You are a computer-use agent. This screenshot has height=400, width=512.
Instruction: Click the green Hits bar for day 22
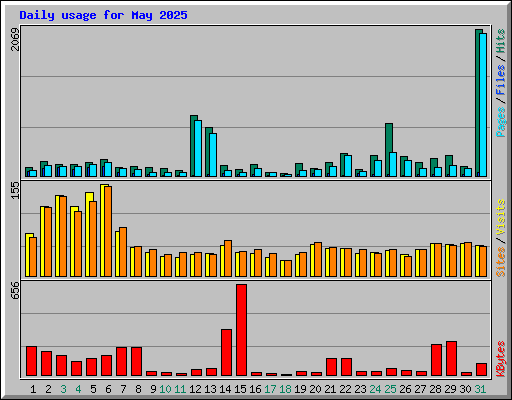tap(343, 165)
